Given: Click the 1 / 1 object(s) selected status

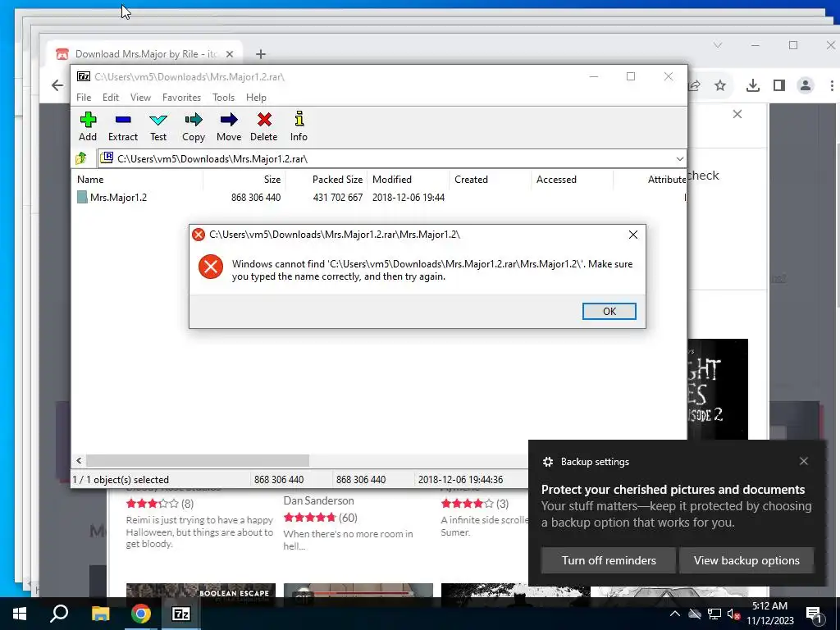Looking at the screenshot, I should point(121,479).
